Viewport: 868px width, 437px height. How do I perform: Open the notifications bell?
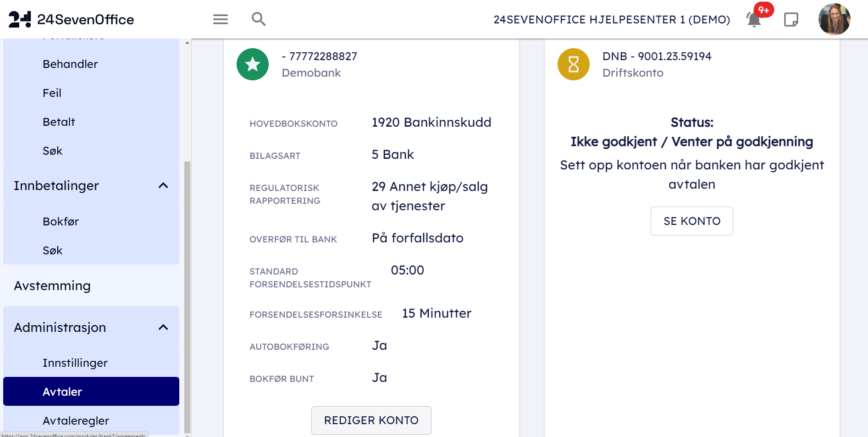coord(754,20)
